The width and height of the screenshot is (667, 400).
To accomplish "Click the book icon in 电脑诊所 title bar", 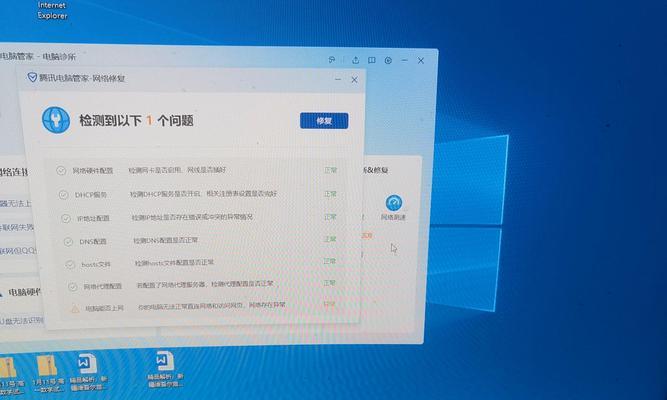I will click(372, 60).
